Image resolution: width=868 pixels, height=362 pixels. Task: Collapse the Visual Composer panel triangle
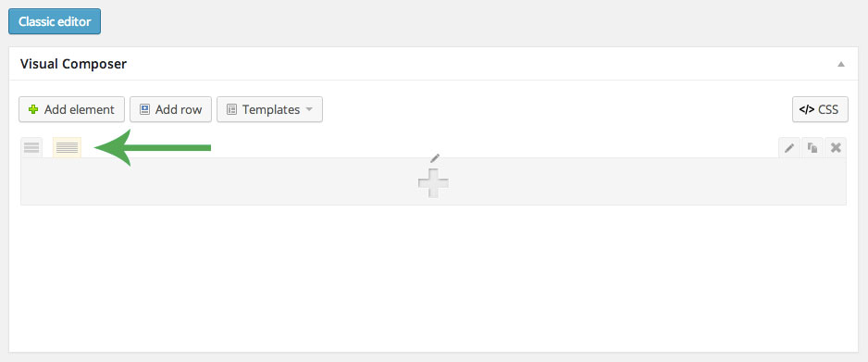(841, 64)
